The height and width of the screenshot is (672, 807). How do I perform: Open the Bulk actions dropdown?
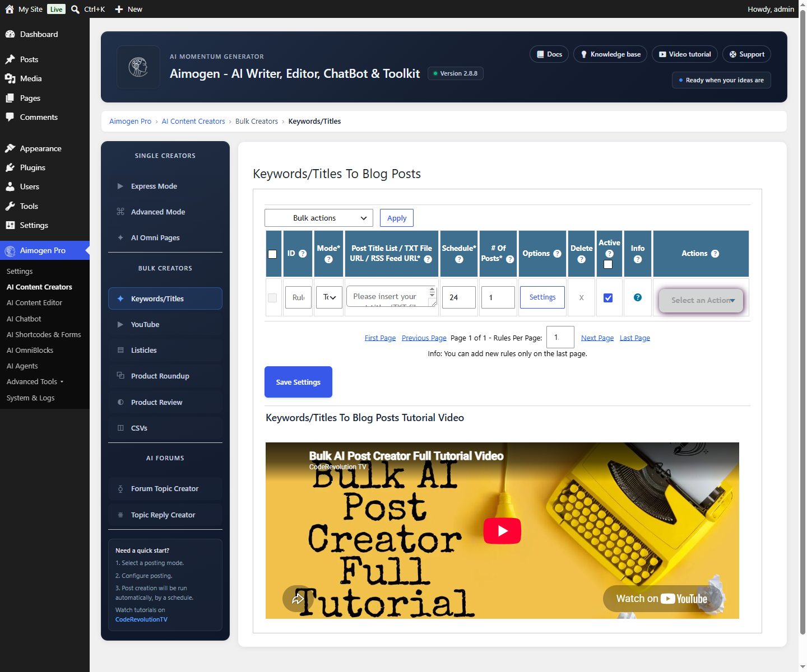click(x=319, y=218)
